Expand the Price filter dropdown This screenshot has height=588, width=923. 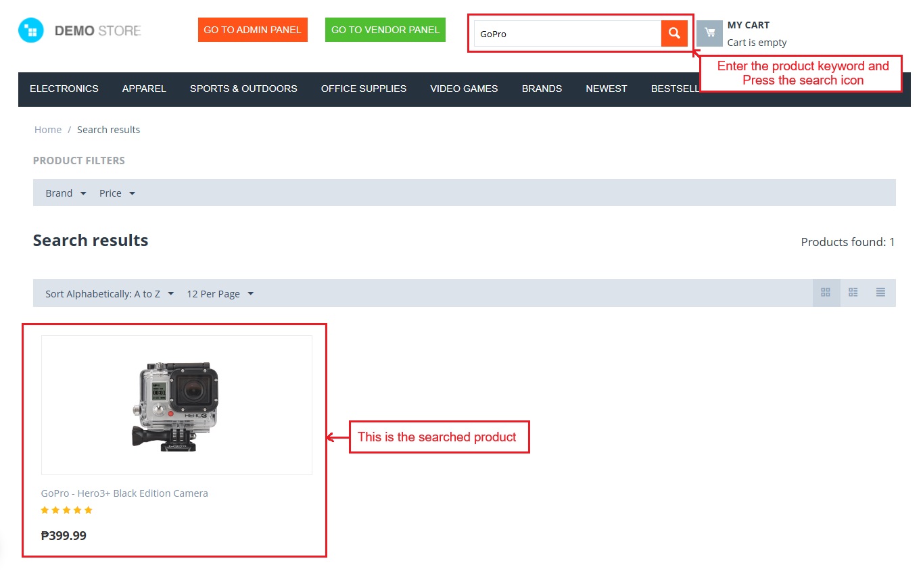[x=117, y=193]
